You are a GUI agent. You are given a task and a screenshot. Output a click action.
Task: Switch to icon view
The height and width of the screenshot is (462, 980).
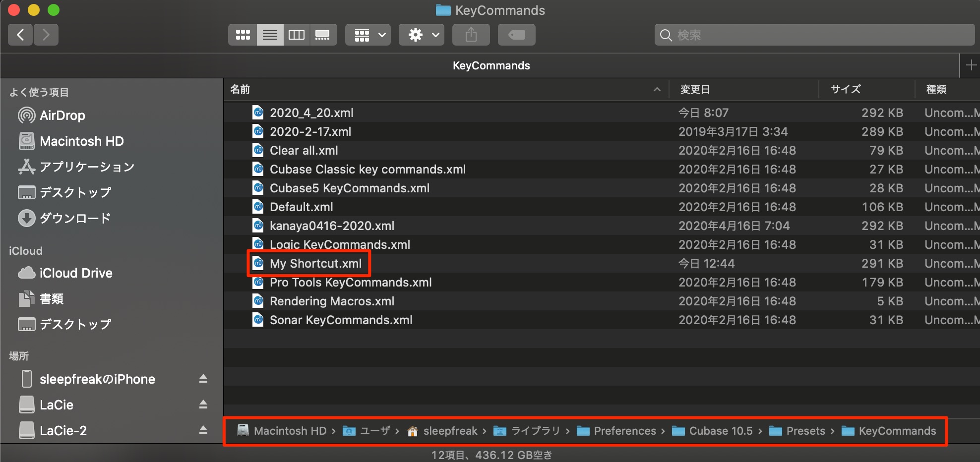pyautogui.click(x=243, y=35)
